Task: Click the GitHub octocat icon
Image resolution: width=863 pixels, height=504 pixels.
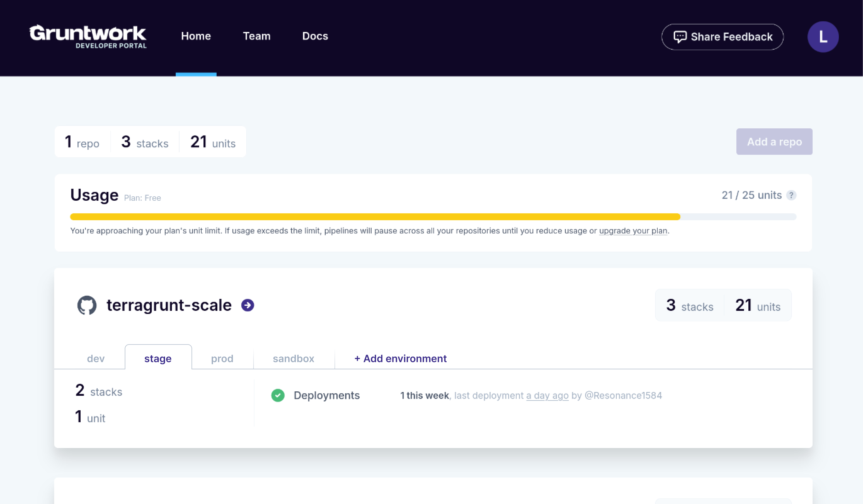Action: (87, 305)
